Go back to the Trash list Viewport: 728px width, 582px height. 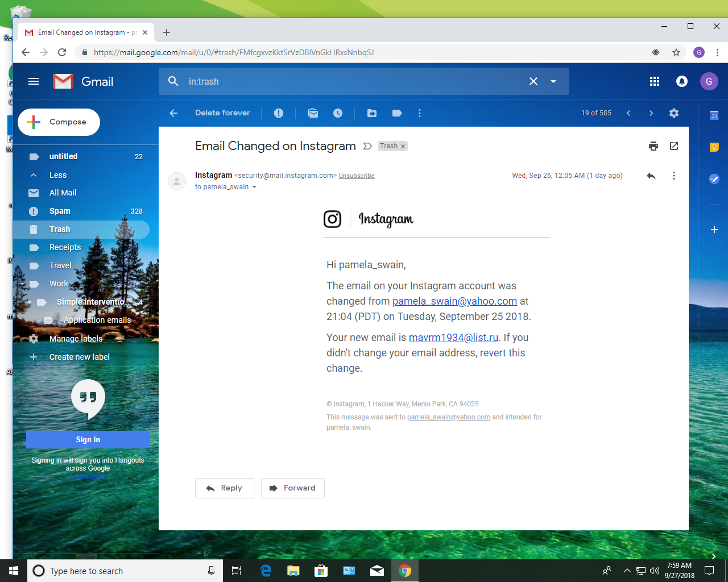pos(173,113)
